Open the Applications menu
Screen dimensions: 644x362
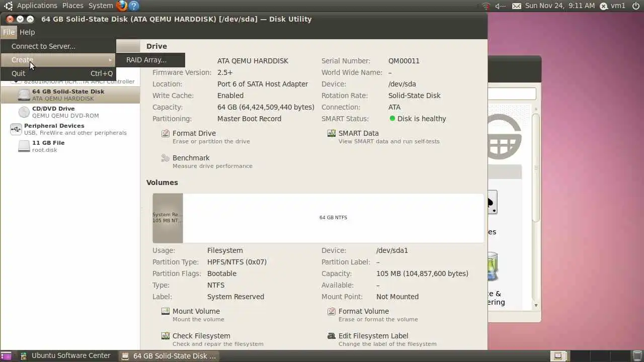[x=37, y=6]
